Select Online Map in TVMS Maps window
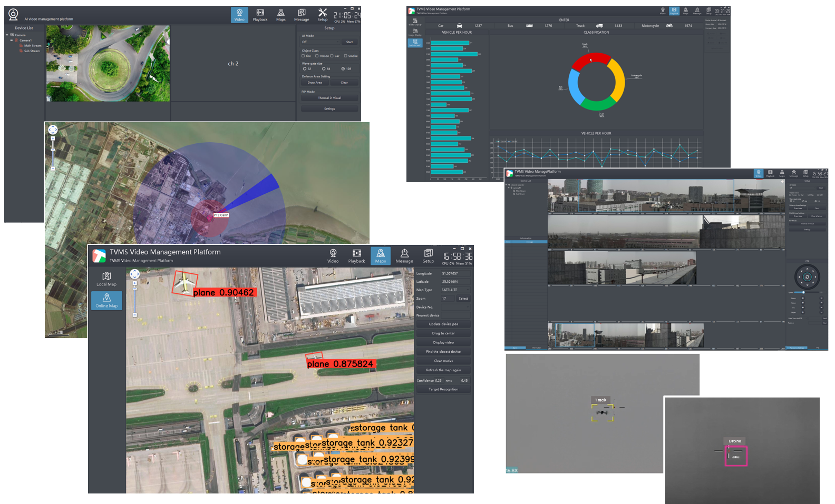Image resolution: width=835 pixels, height=504 pixels. point(106,301)
